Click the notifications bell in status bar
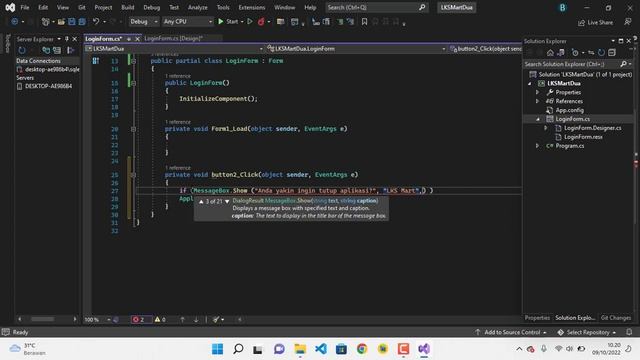 coord(629,332)
